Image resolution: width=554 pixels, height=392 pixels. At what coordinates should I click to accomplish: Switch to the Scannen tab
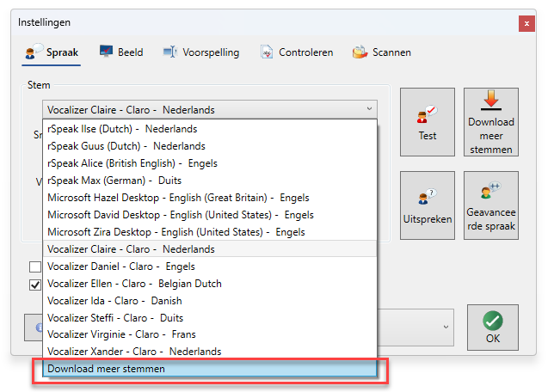tap(382, 52)
